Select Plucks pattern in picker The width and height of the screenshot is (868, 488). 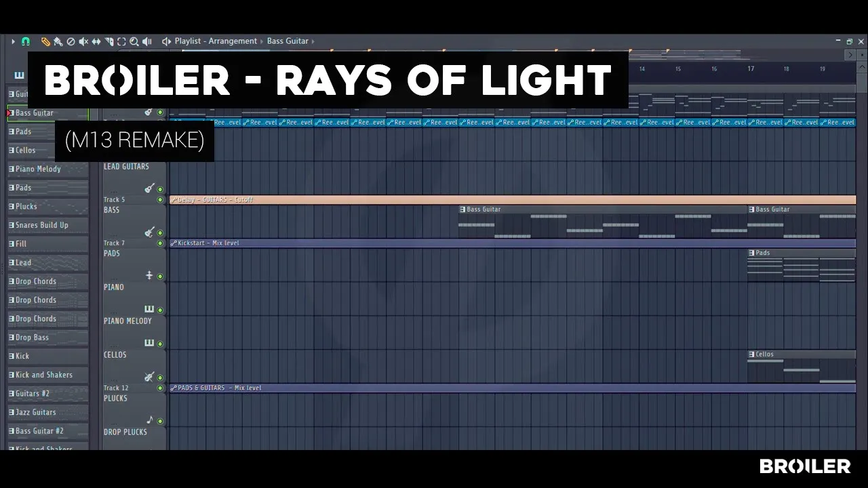47,207
